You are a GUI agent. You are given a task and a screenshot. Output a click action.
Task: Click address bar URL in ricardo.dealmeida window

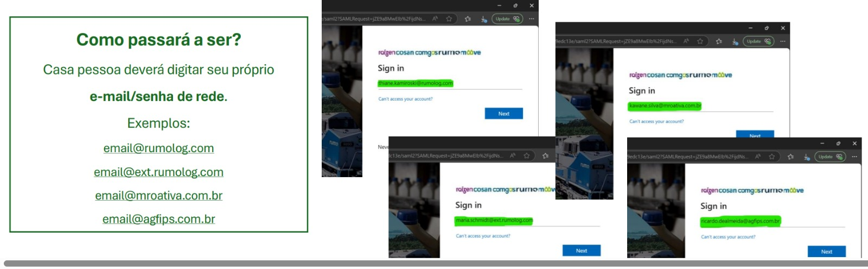coord(688,157)
